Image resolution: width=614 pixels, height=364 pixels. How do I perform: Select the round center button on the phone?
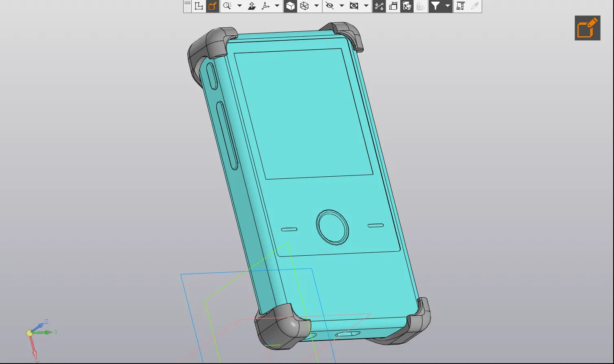coord(333,227)
